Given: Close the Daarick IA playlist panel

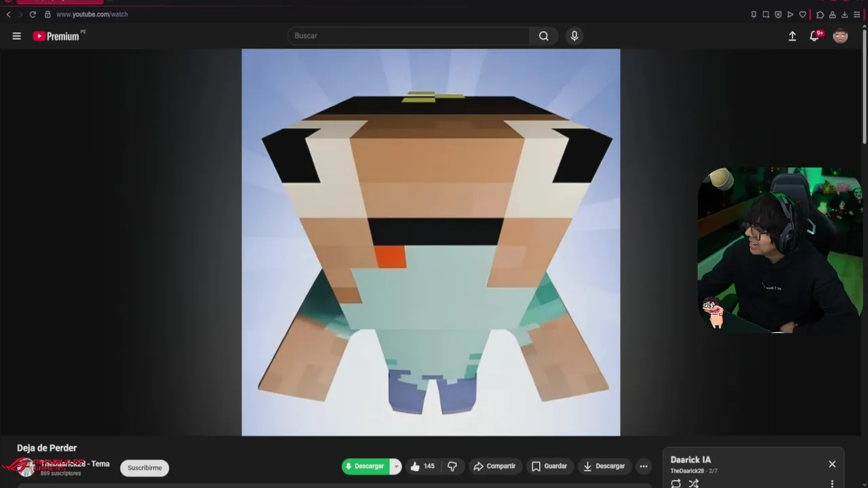Looking at the screenshot, I should click(x=832, y=464).
